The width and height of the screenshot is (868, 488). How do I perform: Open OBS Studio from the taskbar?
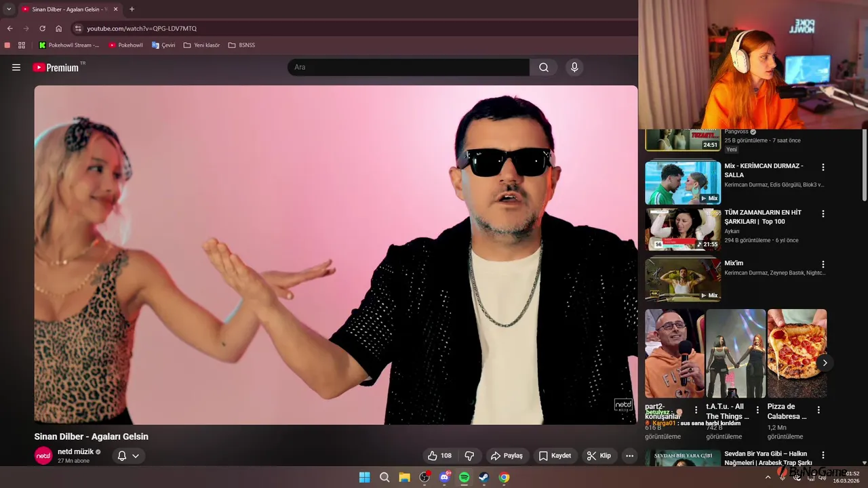pyautogui.click(x=425, y=477)
